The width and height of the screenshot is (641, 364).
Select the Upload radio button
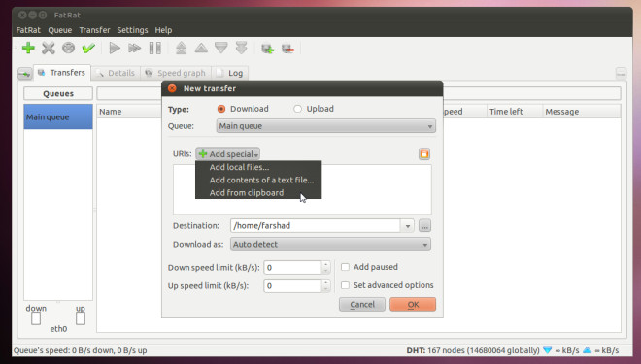coord(297,109)
